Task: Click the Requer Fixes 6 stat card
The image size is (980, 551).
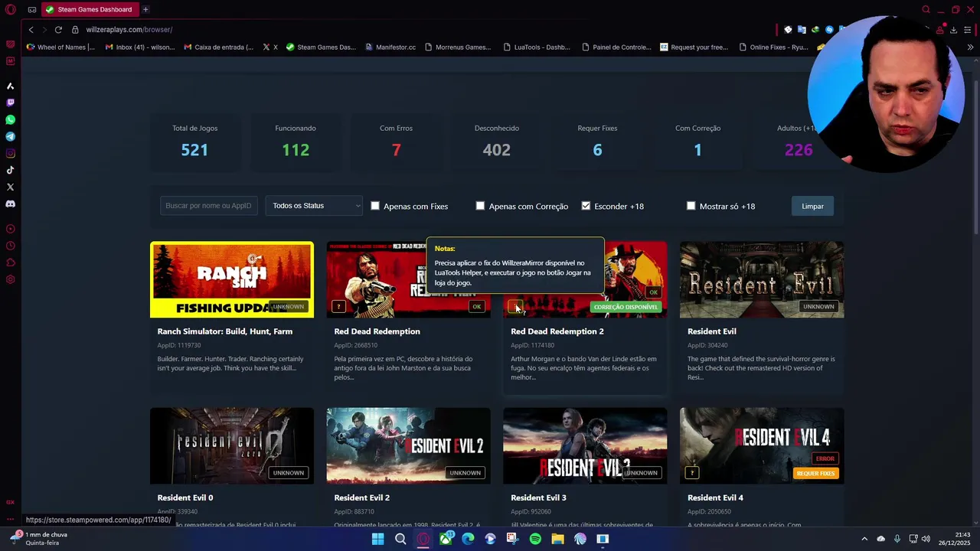Action: 597,142
